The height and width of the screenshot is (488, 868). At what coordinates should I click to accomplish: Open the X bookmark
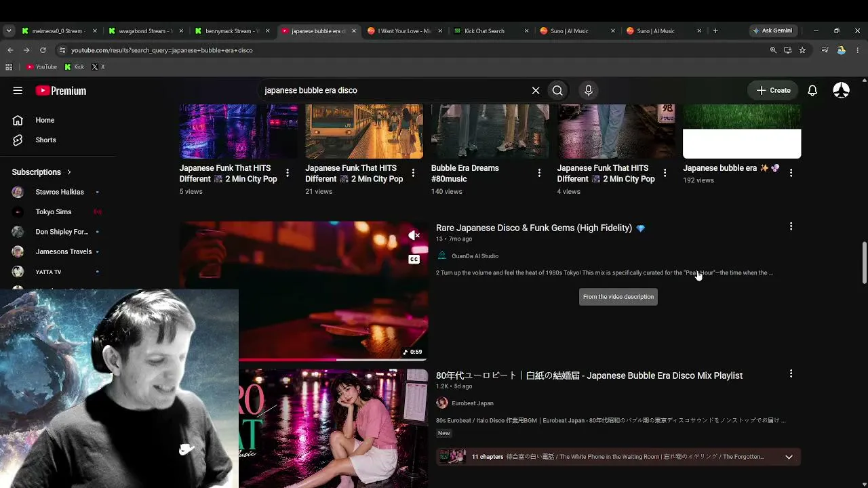click(98, 67)
